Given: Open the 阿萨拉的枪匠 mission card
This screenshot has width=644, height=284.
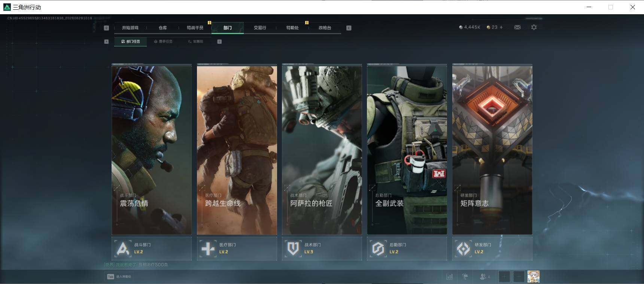Looking at the screenshot, I should [x=322, y=150].
